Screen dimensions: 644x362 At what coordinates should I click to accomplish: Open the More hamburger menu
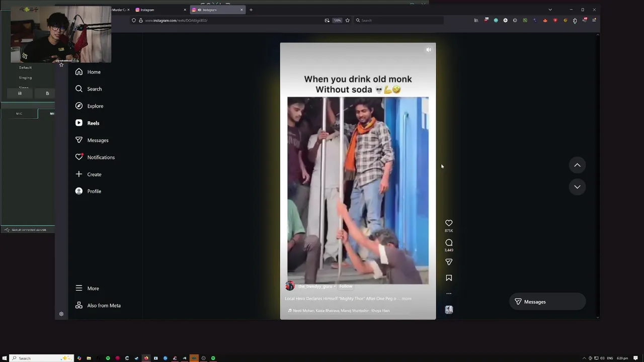coord(87,288)
